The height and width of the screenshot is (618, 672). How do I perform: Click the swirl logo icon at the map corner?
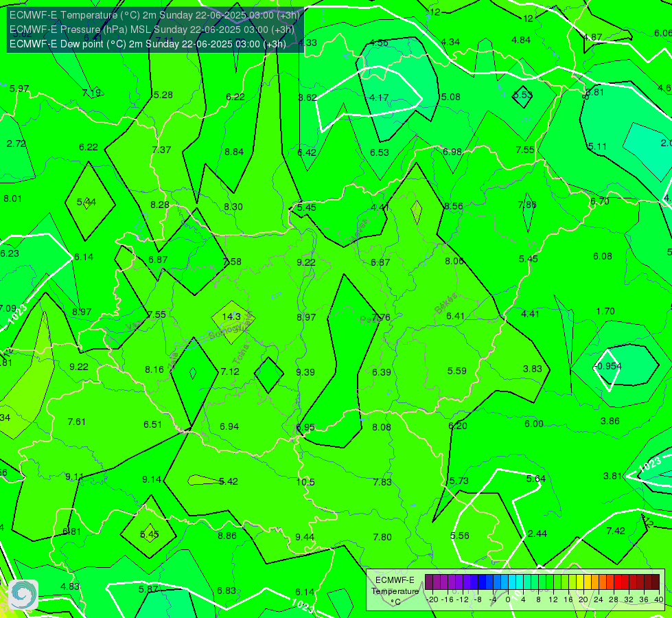(23, 595)
